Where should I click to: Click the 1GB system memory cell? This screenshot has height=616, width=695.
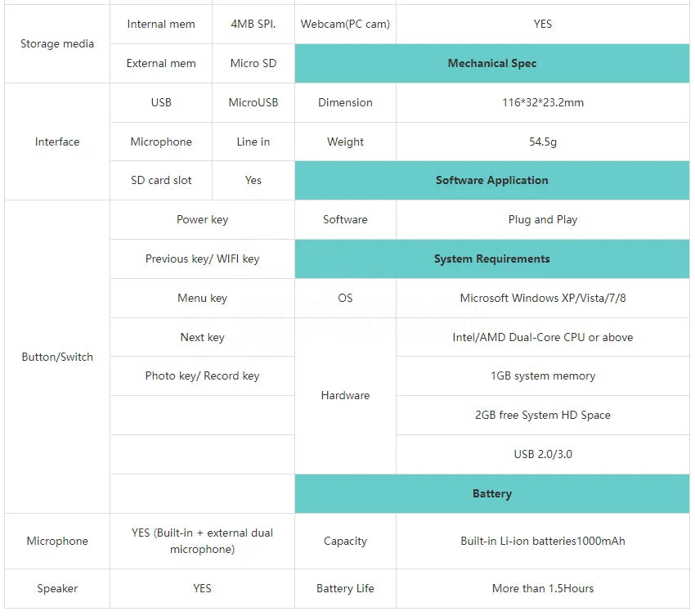tap(543, 375)
